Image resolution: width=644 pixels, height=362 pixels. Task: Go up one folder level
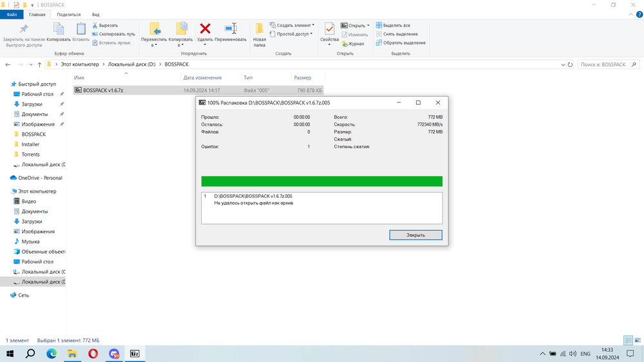(39, 64)
